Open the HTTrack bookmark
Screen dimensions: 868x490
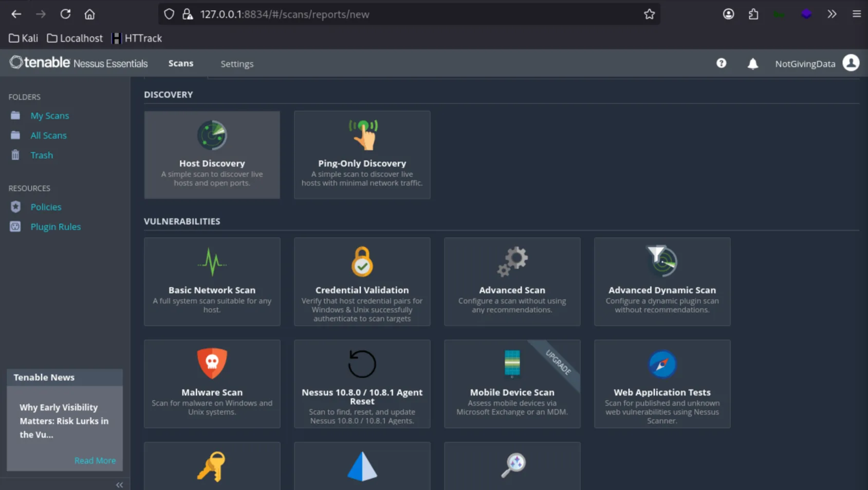tap(137, 39)
